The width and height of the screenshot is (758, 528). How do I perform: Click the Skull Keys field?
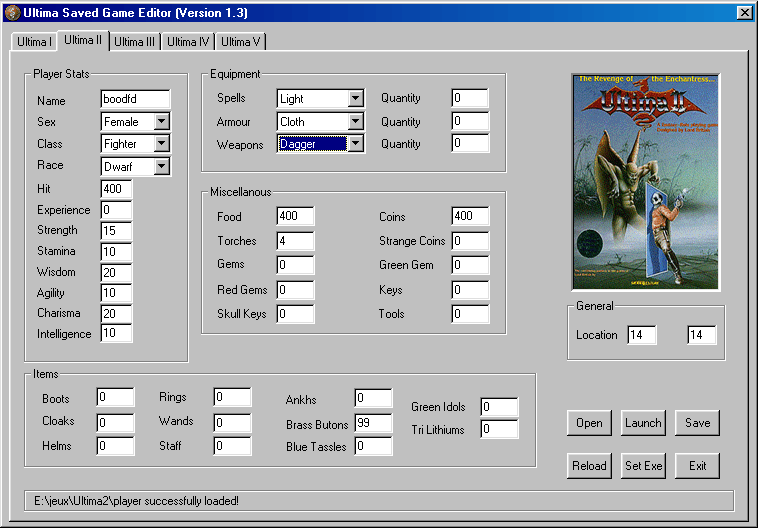[x=295, y=314]
